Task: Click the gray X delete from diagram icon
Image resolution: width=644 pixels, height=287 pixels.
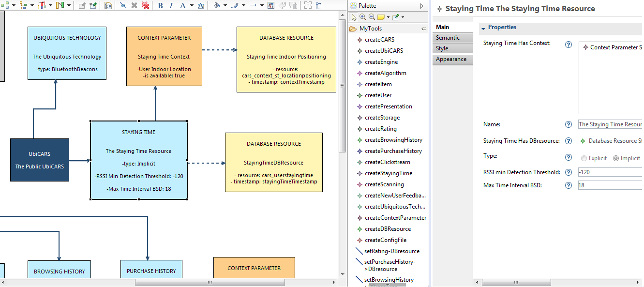Action: pos(134,5)
